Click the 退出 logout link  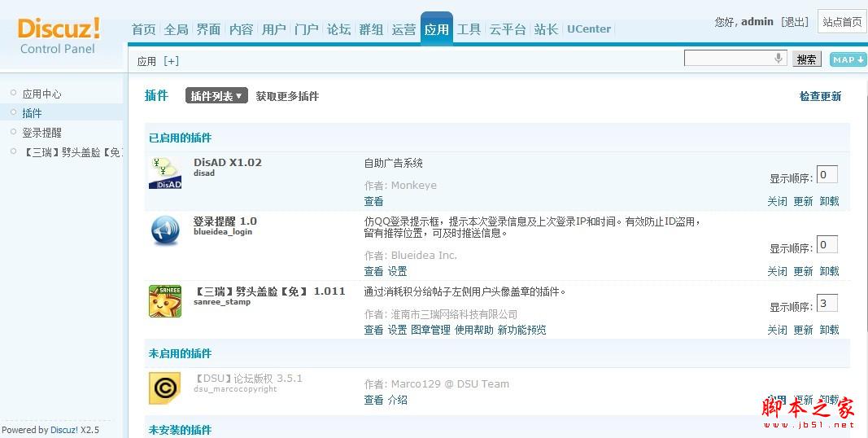794,22
